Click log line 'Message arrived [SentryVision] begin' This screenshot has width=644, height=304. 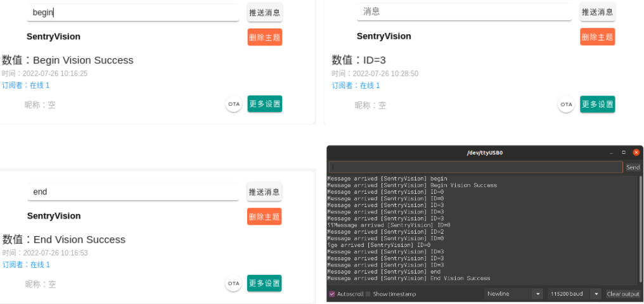tap(387, 179)
